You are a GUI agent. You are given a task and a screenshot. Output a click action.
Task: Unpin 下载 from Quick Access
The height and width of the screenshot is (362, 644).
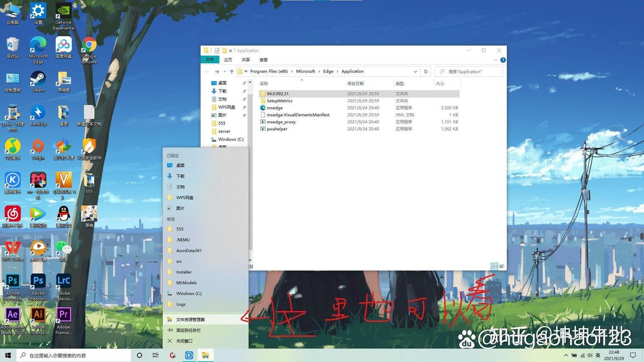coord(245,91)
